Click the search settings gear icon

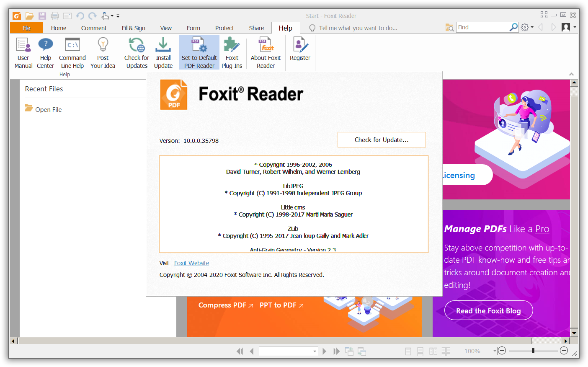pos(525,27)
